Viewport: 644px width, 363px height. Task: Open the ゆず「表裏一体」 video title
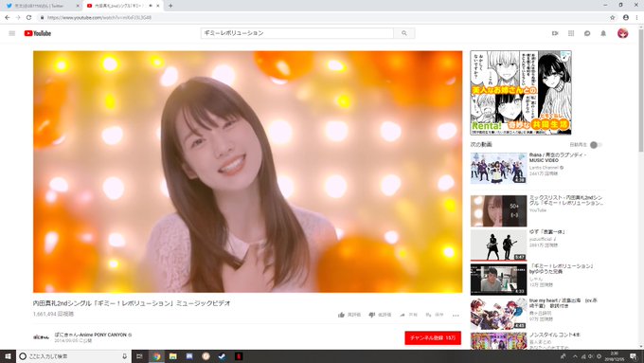547,232
